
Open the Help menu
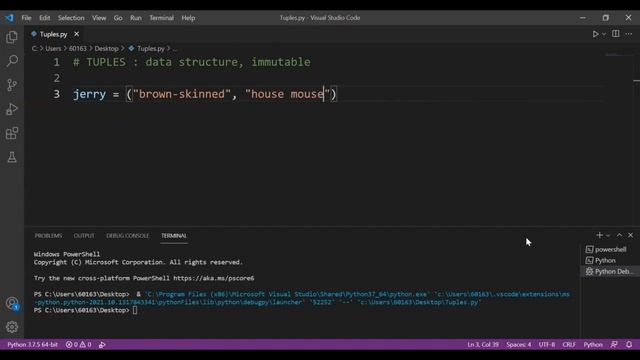(188, 18)
